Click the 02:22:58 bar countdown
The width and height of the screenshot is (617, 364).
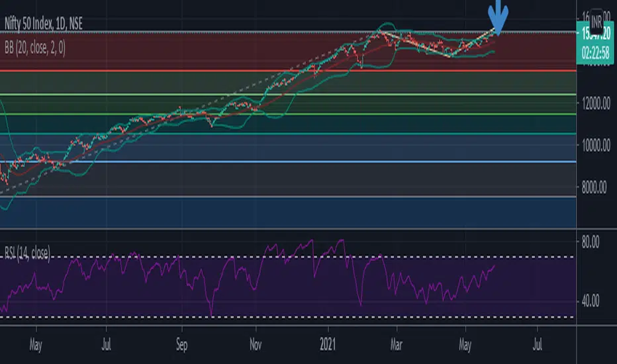click(x=595, y=53)
